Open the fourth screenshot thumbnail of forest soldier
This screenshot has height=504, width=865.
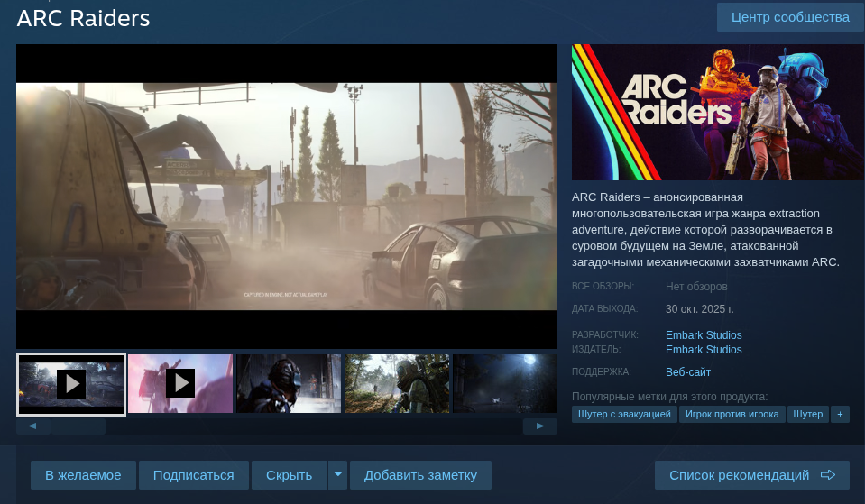tap(397, 384)
